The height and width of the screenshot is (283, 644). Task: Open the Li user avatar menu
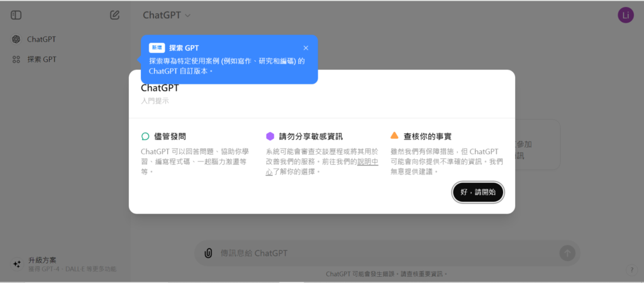pyautogui.click(x=625, y=15)
